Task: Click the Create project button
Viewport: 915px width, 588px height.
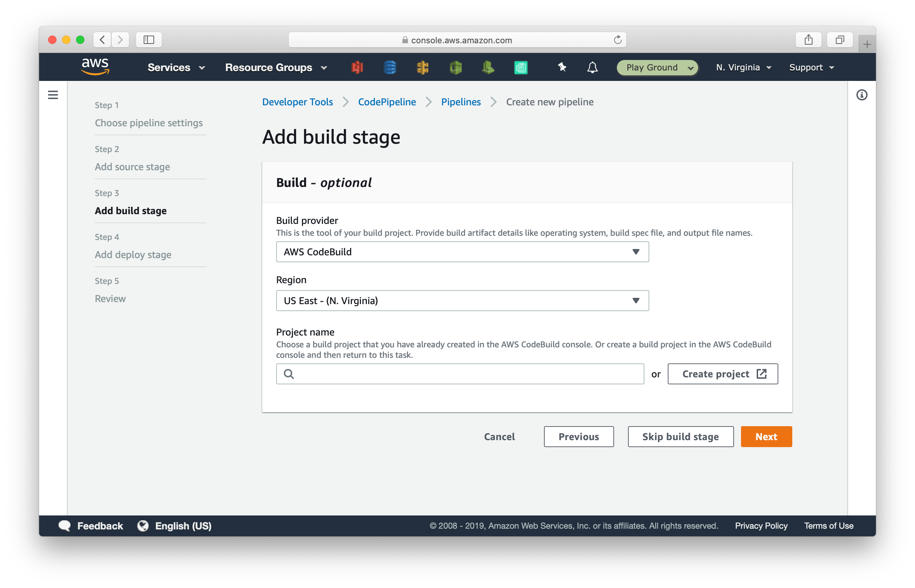Action: [x=722, y=374]
